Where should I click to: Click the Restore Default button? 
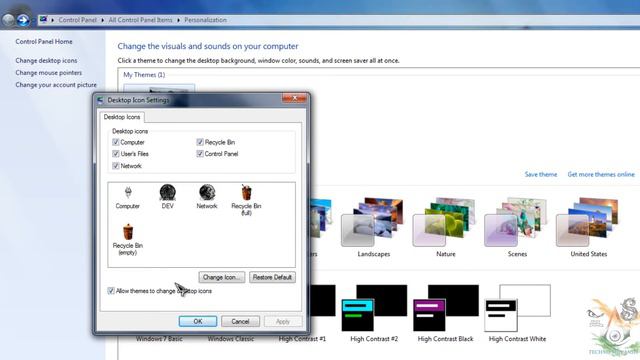click(x=272, y=277)
